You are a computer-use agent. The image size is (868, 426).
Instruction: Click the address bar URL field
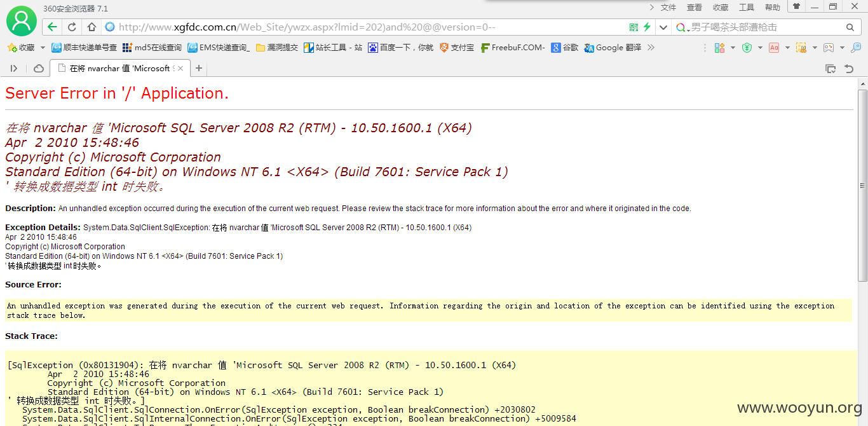(369, 27)
